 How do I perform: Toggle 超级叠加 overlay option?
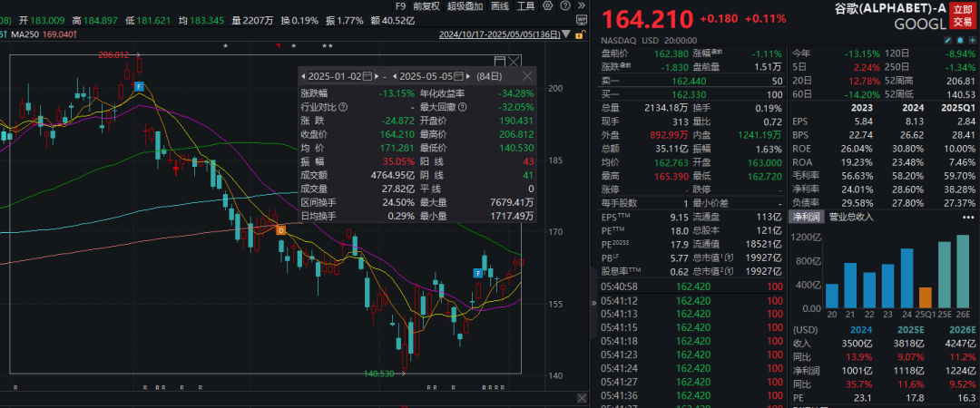465,6
